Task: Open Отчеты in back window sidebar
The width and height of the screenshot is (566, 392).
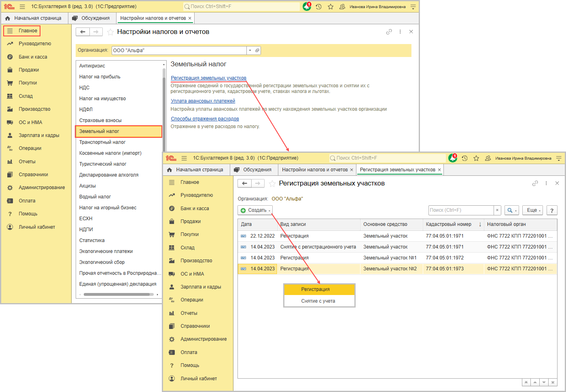Action: pos(27,162)
